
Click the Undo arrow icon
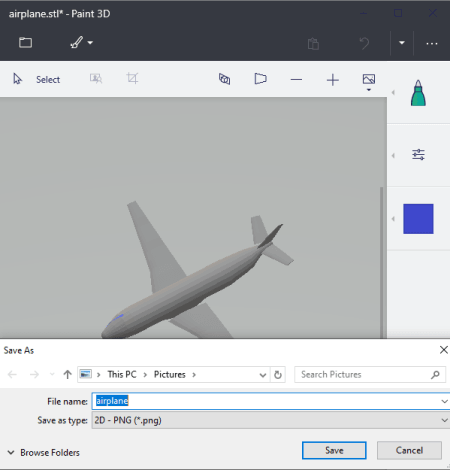point(364,43)
